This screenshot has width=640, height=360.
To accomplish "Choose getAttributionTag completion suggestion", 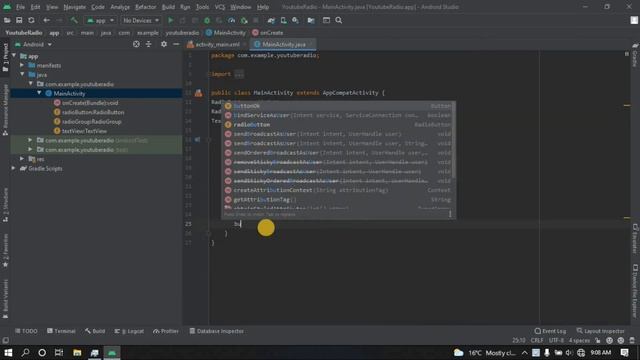I will (338, 200).
